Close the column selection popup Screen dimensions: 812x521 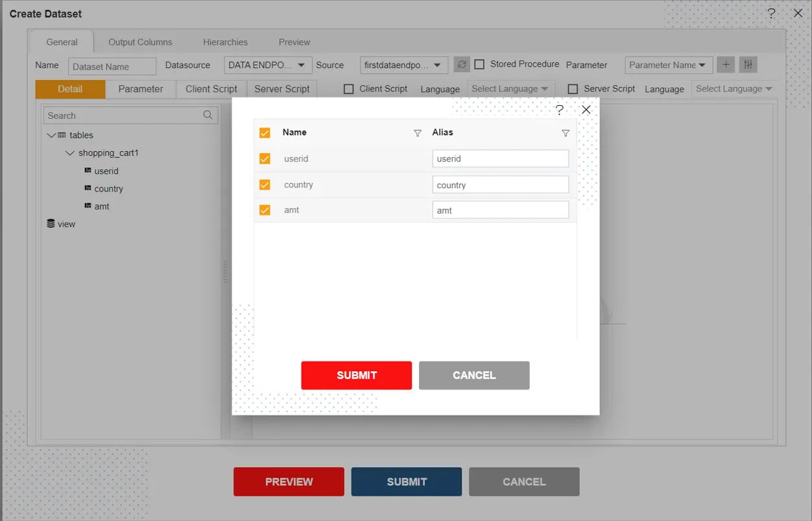click(586, 110)
